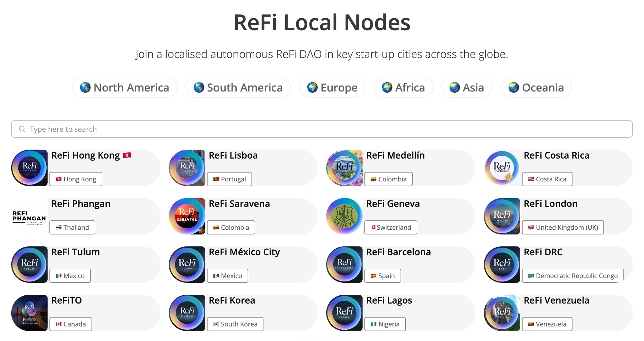This screenshot has width=644, height=341.
Task: Click the ReFi Hong Kong logo icon
Action: [x=29, y=168]
